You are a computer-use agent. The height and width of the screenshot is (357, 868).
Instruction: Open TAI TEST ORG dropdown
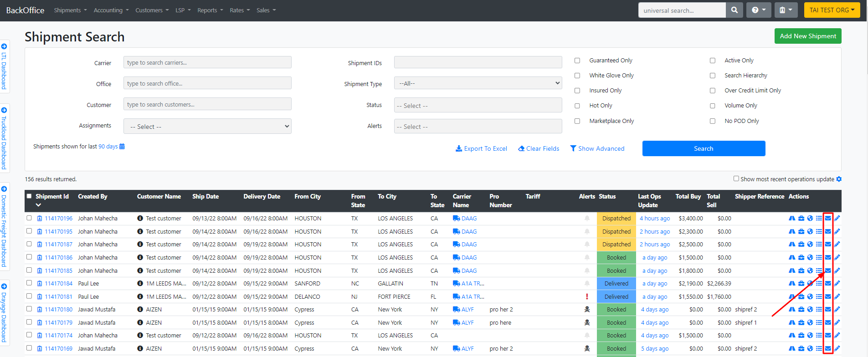point(832,10)
